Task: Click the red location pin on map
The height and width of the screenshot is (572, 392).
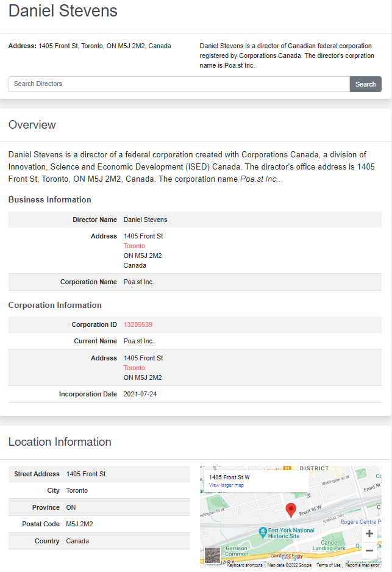Action: click(291, 510)
